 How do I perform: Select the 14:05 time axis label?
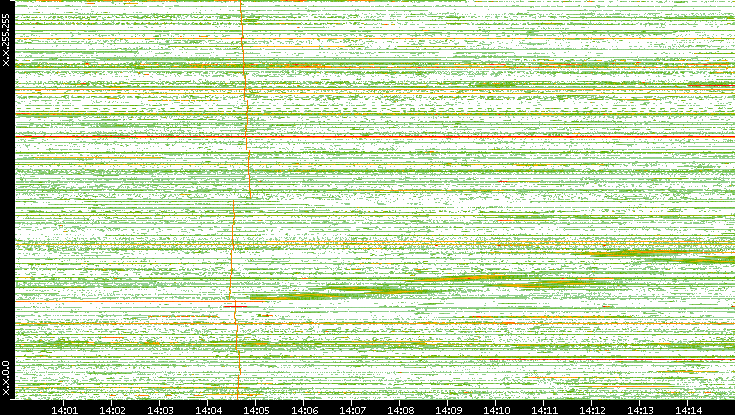pos(256,410)
